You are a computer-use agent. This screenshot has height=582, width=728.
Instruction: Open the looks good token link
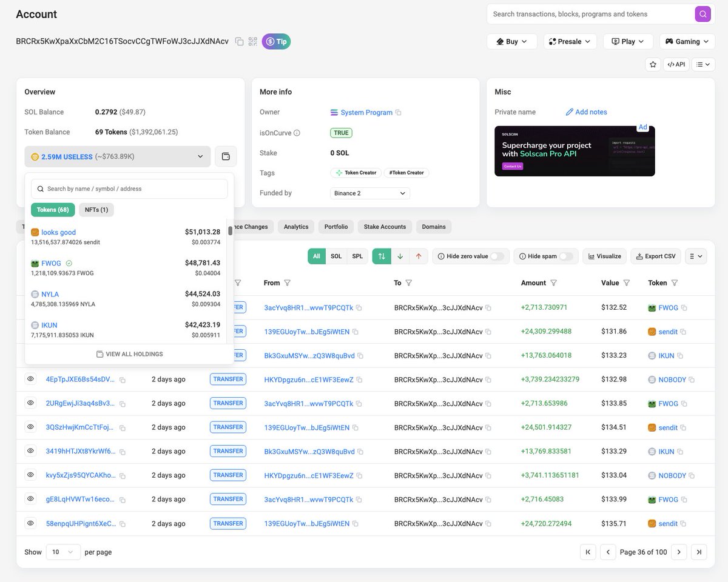tap(59, 232)
